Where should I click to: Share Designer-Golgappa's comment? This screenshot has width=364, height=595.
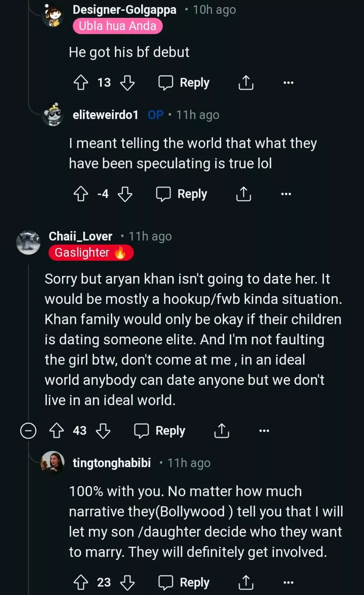coord(245,83)
